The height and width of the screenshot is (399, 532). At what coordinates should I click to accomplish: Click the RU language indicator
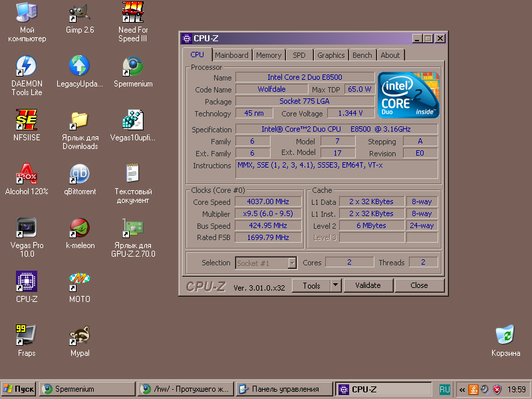pos(445,389)
